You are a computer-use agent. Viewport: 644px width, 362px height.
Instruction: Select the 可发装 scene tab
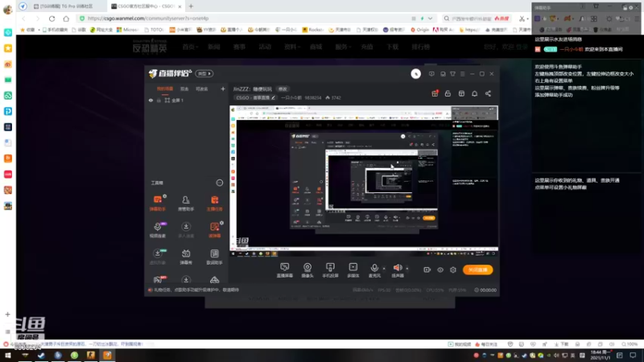[x=202, y=88]
